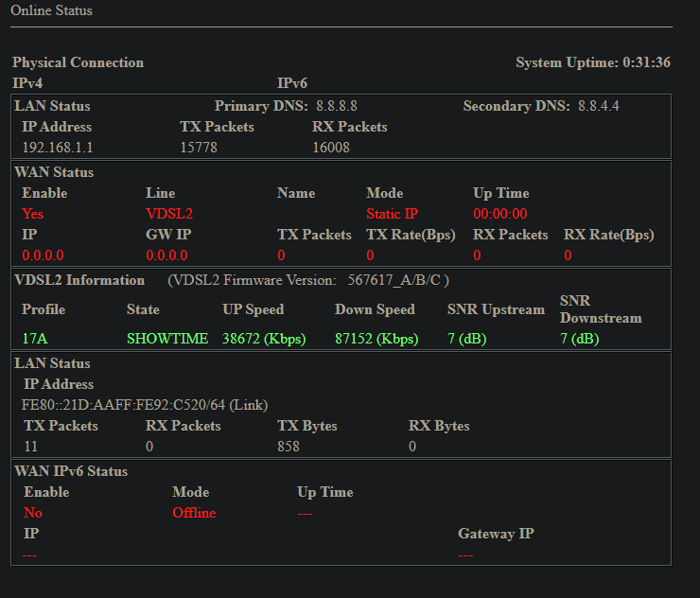This screenshot has width=700, height=598.
Task: Click the LAN TX Packets value 15778
Action: pos(199,148)
